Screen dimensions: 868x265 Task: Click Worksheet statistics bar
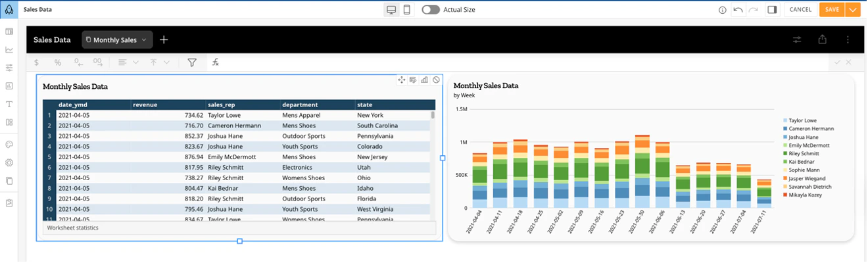coord(239,228)
